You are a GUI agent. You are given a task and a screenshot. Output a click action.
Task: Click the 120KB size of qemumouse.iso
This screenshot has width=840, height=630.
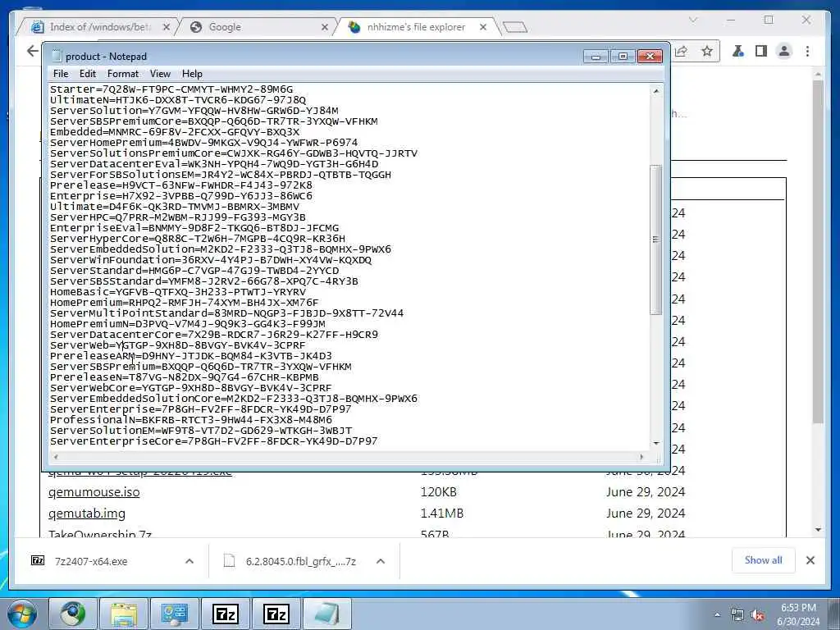[x=439, y=492]
